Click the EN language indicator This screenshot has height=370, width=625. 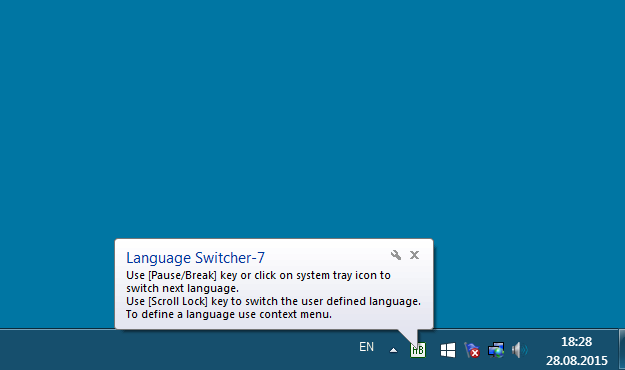pos(366,347)
